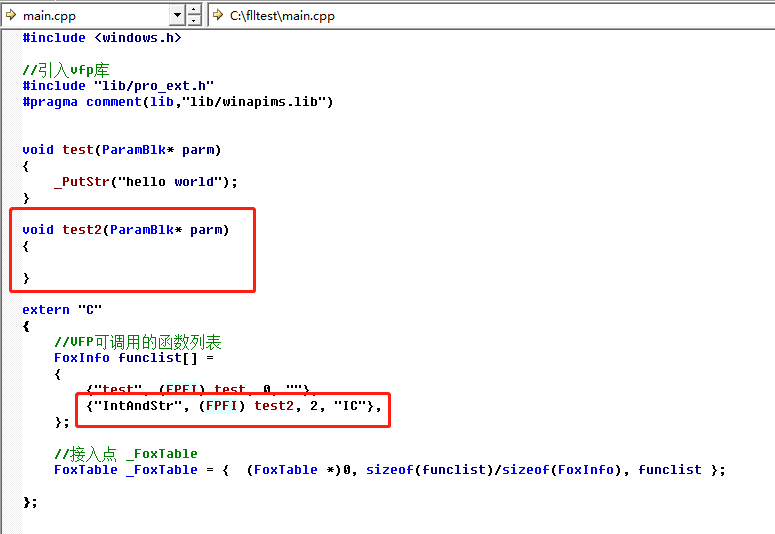Click the #include "lib/pro_ext.h" line
The height and width of the screenshot is (534, 775).
118,86
